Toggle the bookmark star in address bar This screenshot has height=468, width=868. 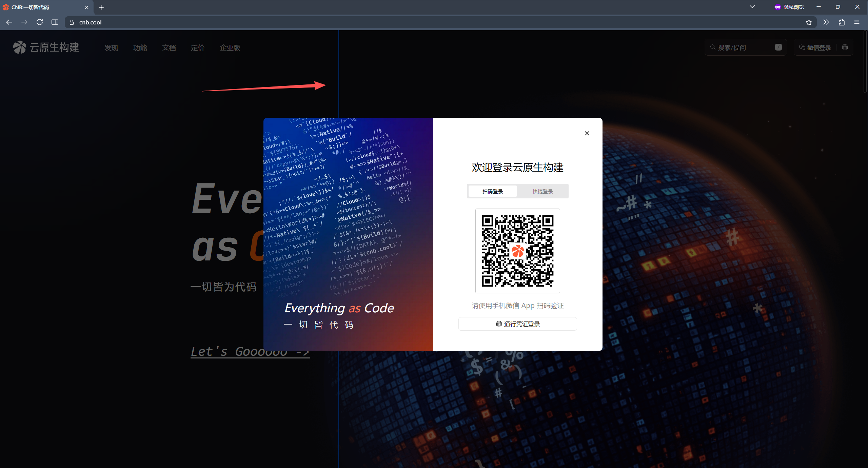click(809, 22)
